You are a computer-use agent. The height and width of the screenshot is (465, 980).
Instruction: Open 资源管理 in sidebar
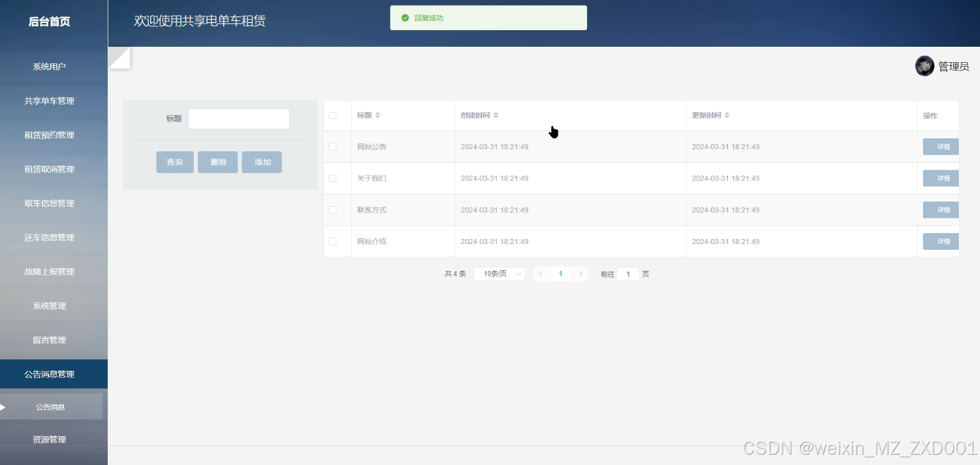(49, 439)
